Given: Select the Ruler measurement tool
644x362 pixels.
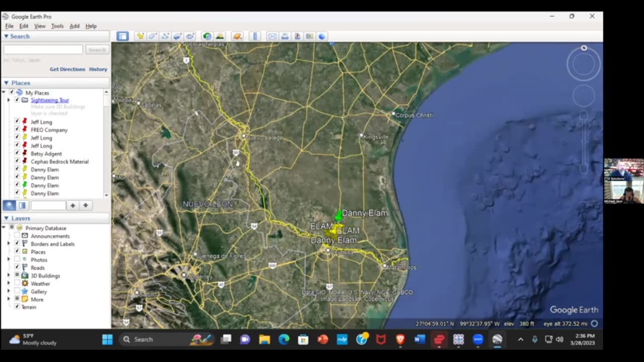Looking at the screenshot, I should pyautogui.click(x=255, y=36).
